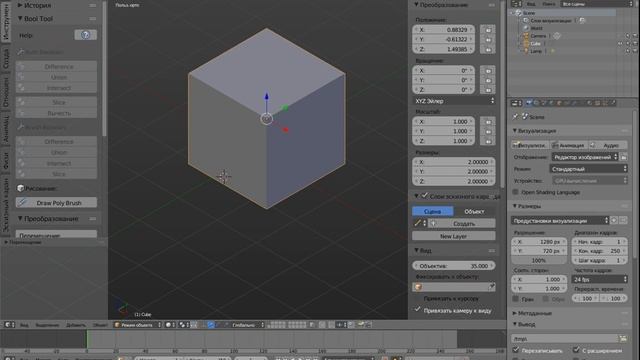The height and width of the screenshot is (360, 640).
Task: Click the green Y axis manipulator handle
Action: 285,108
